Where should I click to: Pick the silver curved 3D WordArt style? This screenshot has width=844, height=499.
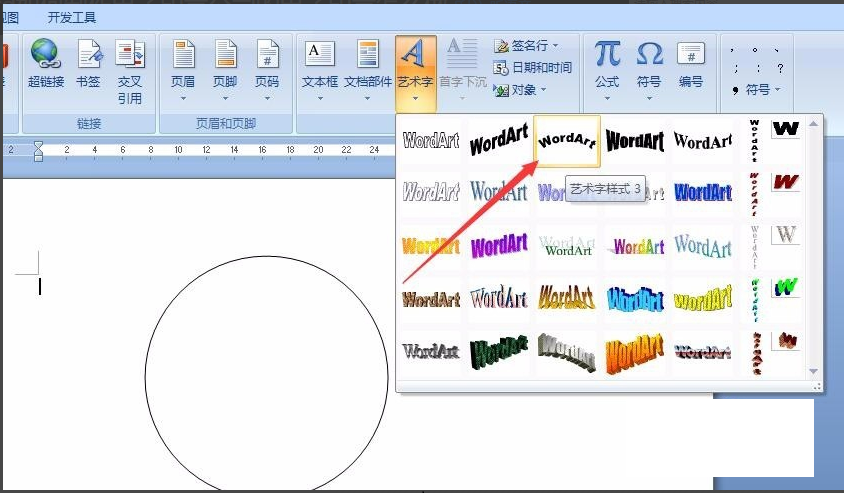click(567, 352)
